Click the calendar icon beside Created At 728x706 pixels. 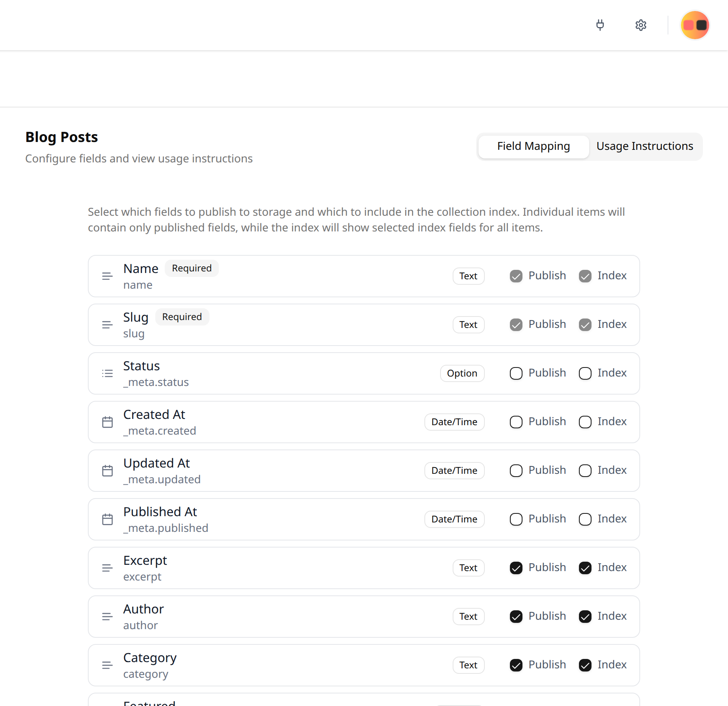coord(107,422)
